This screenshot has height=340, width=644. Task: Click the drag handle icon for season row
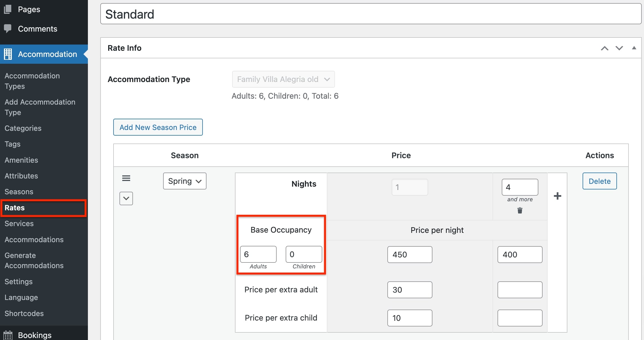click(126, 178)
